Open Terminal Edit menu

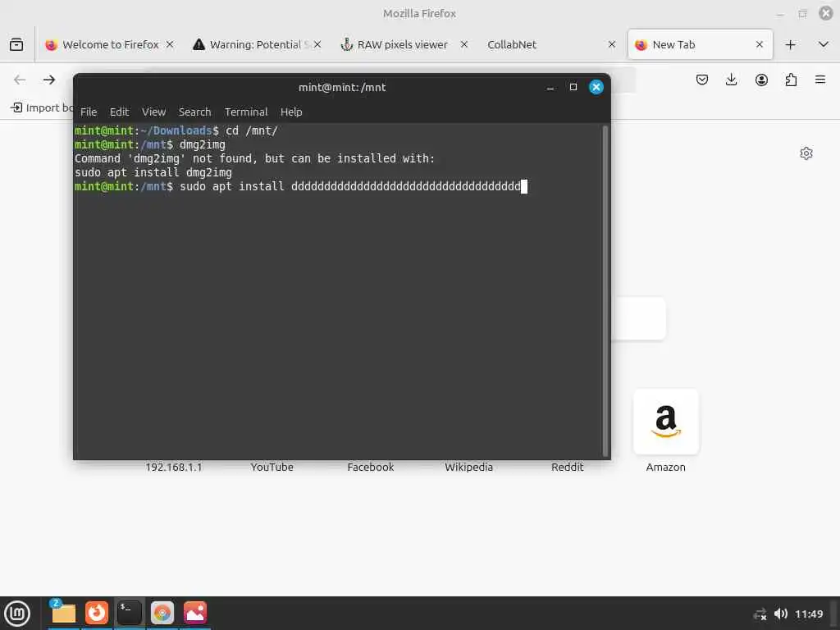(x=120, y=112)
